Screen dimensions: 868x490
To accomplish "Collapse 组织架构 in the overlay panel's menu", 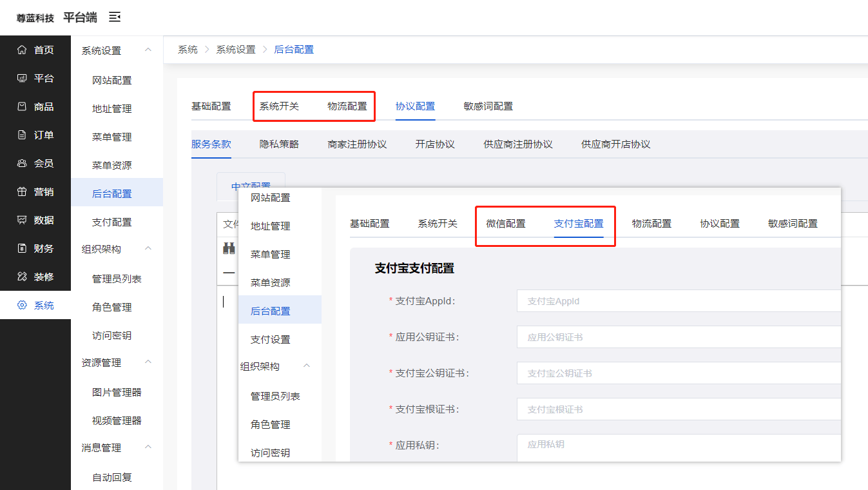I will [x=307, y=366].
